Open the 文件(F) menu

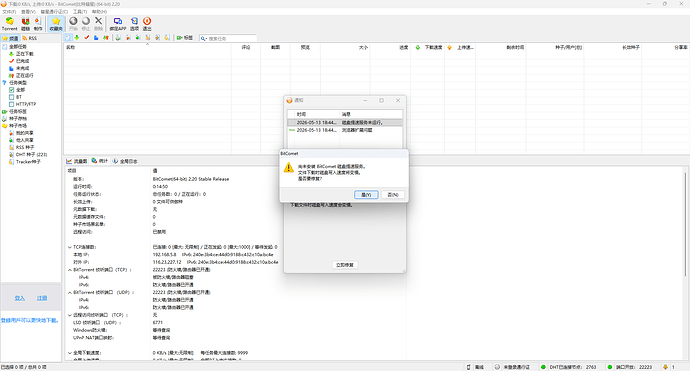tap(9, 11)
